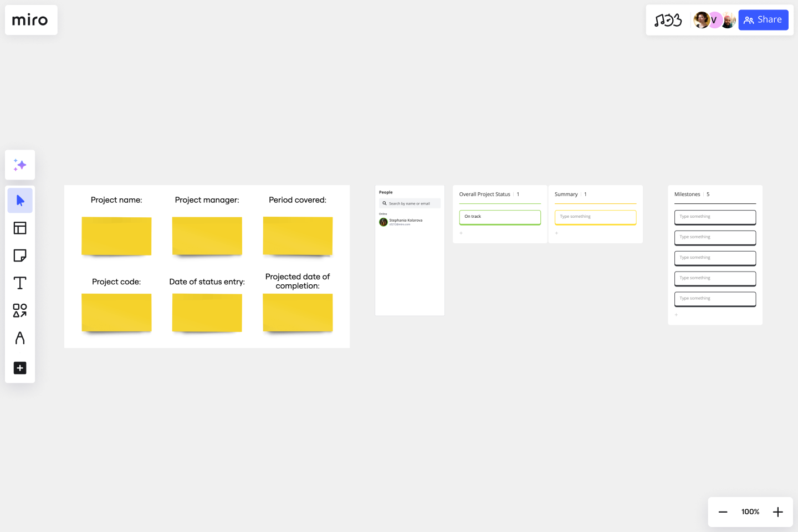Add an item under Overall Project Status
Image resolution: width=798 pixels, height=532 pixels.
point(461,233)
